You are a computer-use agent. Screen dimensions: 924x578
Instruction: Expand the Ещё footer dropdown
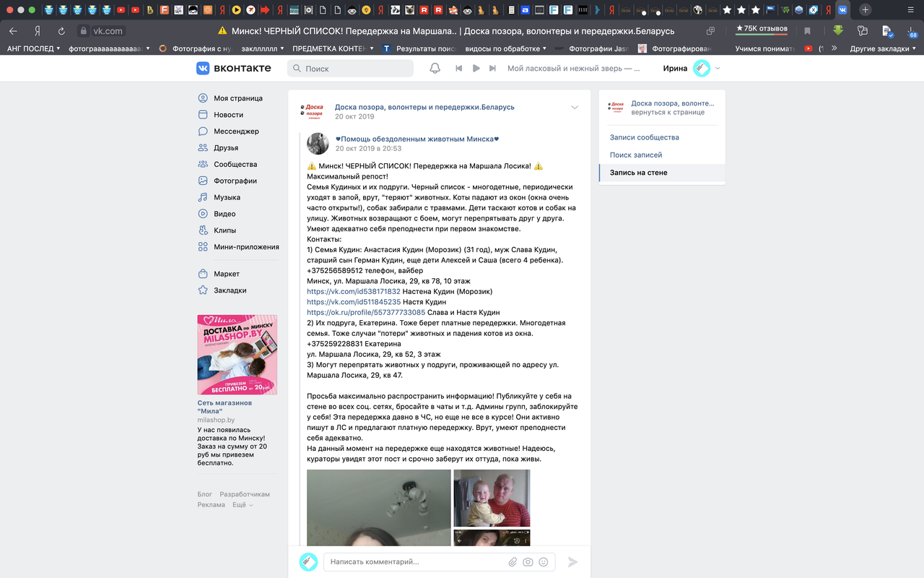pos(243,505)
